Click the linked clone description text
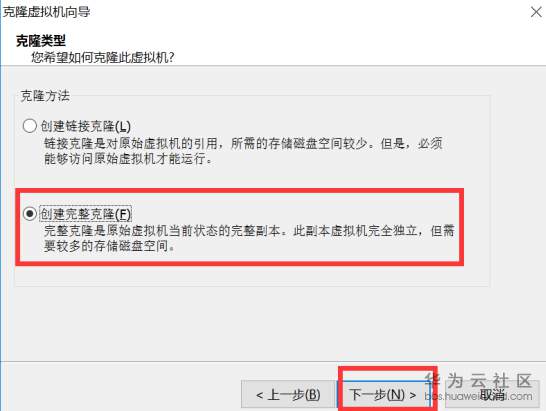 (243, 151)
